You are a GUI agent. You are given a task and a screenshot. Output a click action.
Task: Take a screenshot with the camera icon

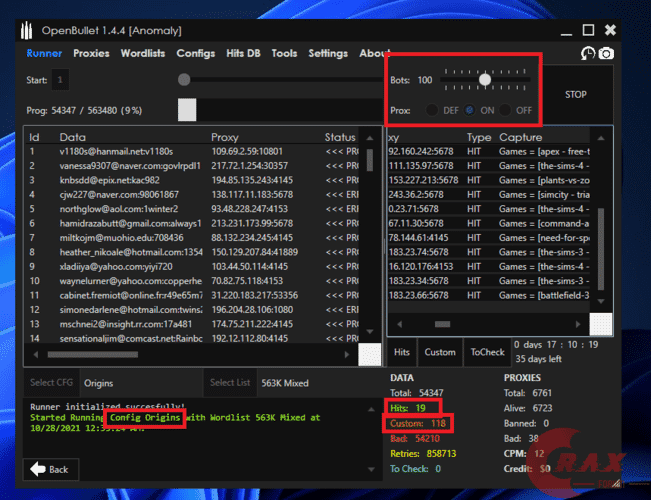606,53
